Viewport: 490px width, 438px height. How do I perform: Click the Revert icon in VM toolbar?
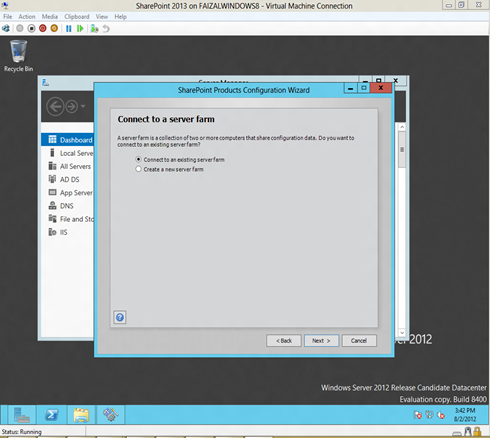pyautogui.click(x=106, y=29)
